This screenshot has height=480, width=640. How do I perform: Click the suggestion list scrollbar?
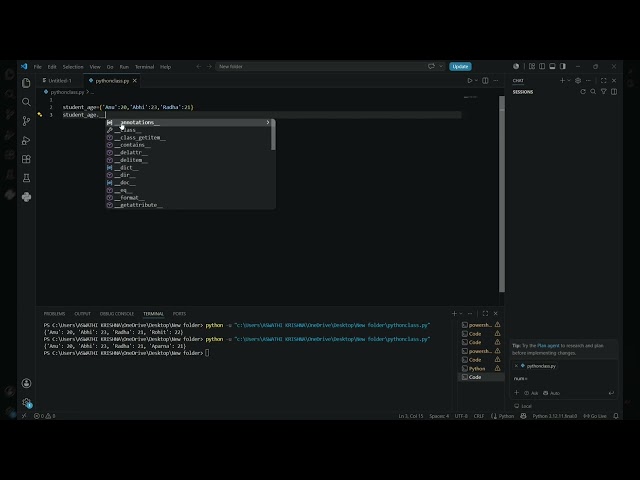[x=273, y=135]
